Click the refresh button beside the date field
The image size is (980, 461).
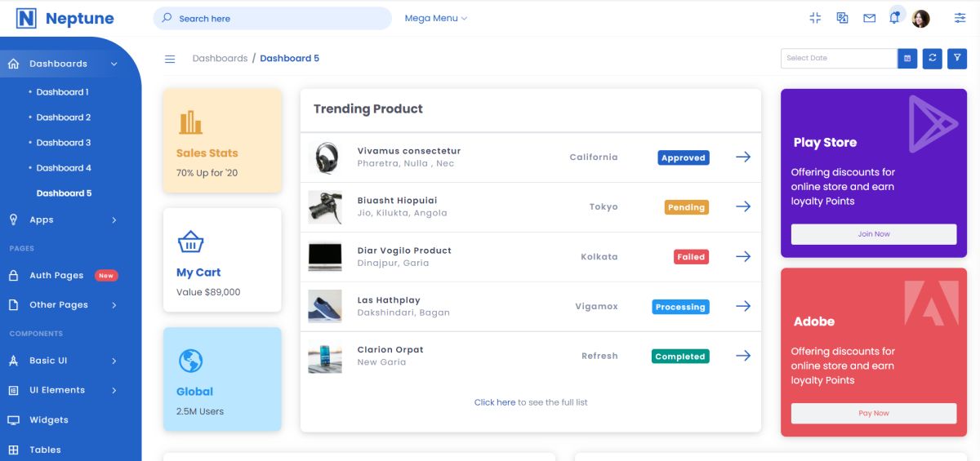[932, 58]
